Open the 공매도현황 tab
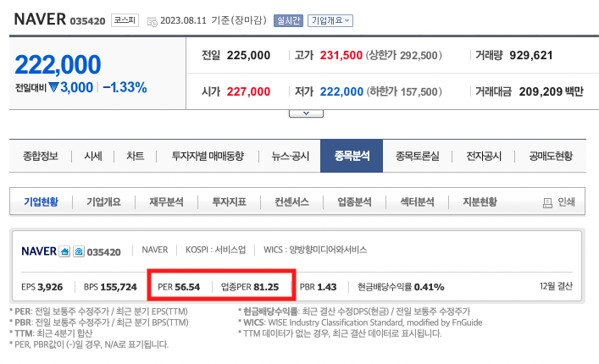Screen dimensions: 599x364 point(551,156)
